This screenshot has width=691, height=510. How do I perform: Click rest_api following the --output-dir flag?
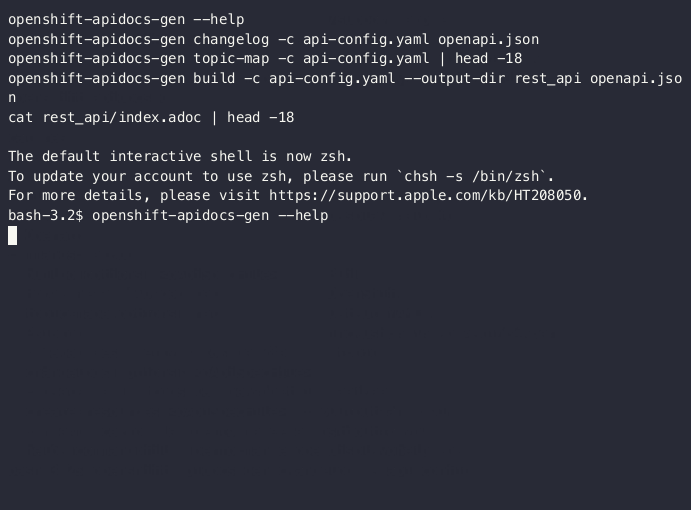(x=548, y=78)
